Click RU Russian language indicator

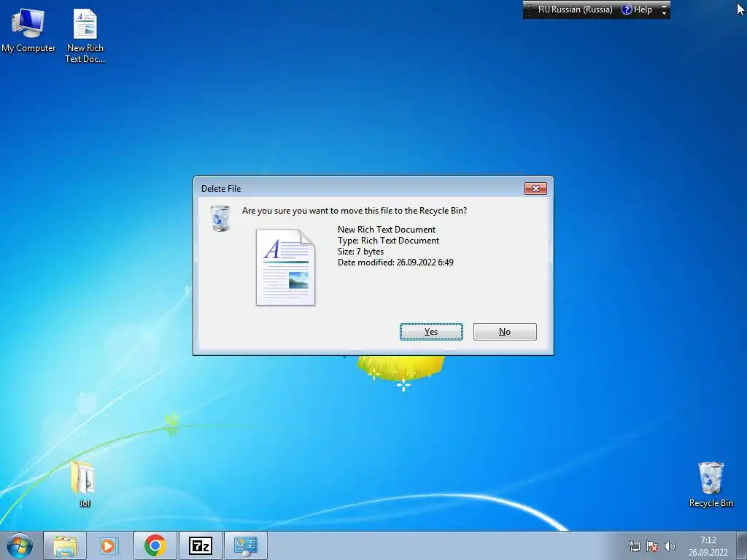pos(575,9)
